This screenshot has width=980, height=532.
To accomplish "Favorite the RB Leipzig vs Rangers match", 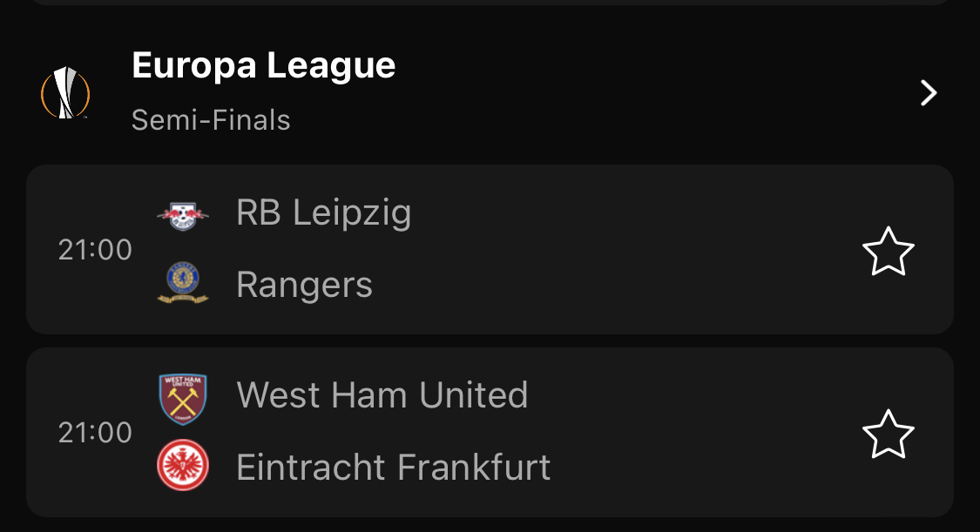I will point(889,251).
